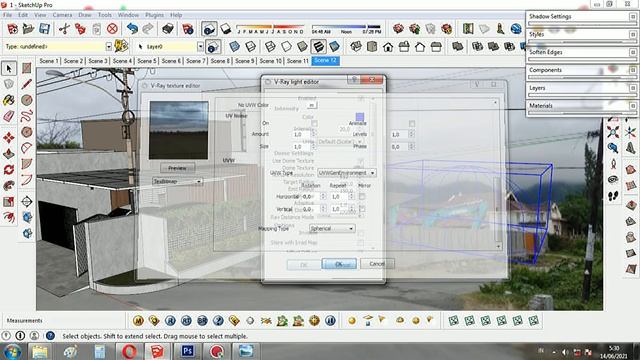The image size is (640, 360).
Task: Switch to Scene 1 tab
Action: [49, 61]
